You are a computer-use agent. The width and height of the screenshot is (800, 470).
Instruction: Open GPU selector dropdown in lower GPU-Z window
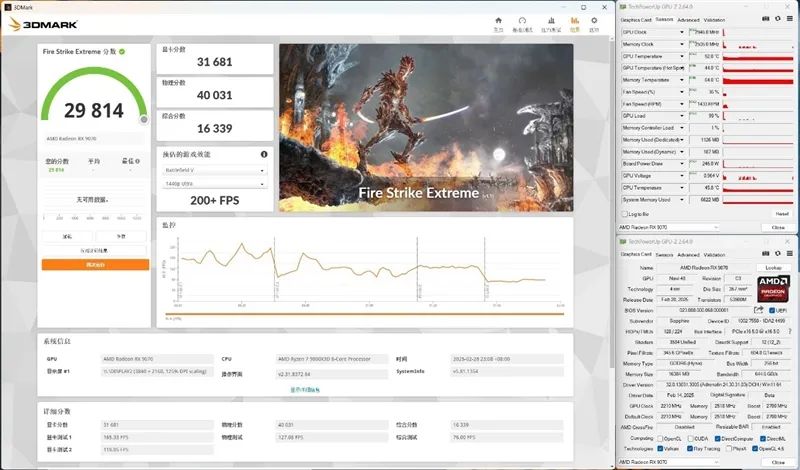pyautogui.click(x=669, y=462)
